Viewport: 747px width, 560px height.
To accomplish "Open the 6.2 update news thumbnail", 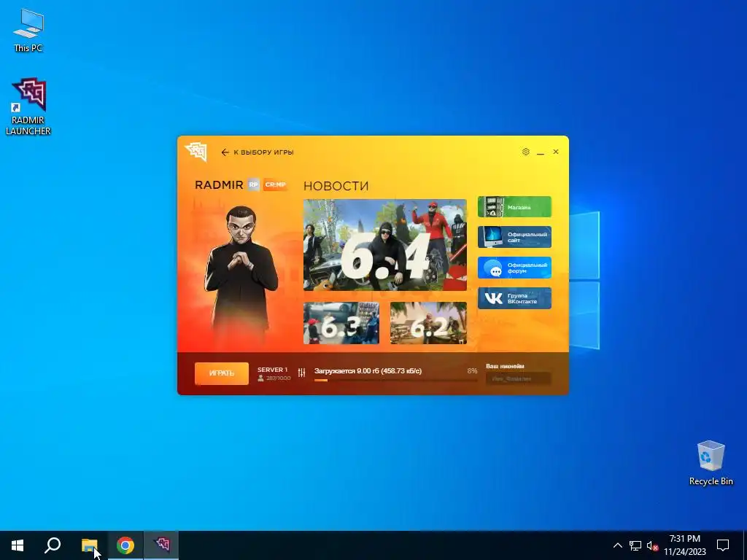I will (x=428, y=323).
